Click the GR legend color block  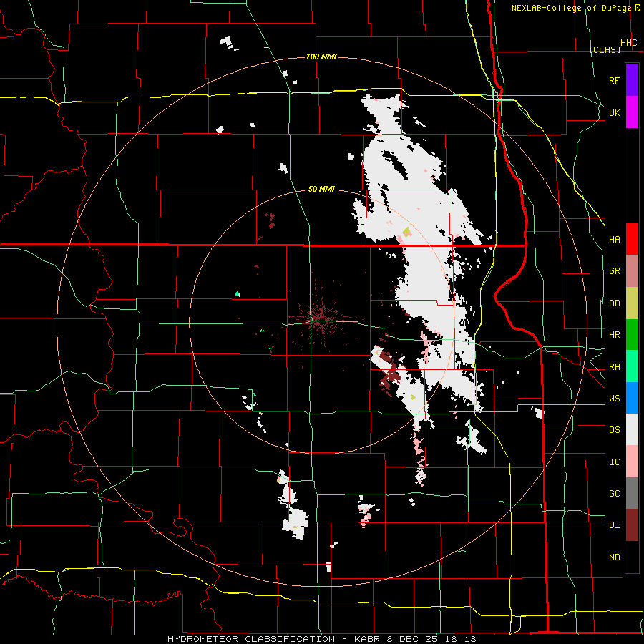[632, 270]
